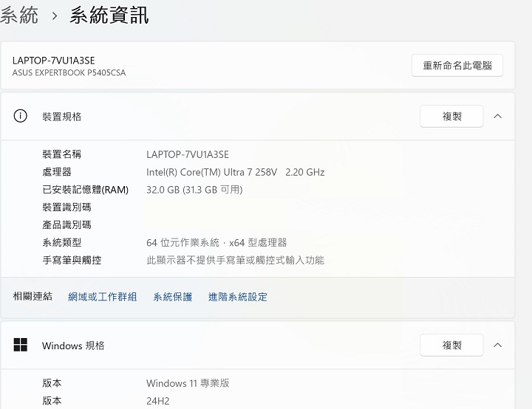Click the 裝置規格 section heading
Image resolution: width=532 pixels, height=409 pixels.
coord(62,117)
